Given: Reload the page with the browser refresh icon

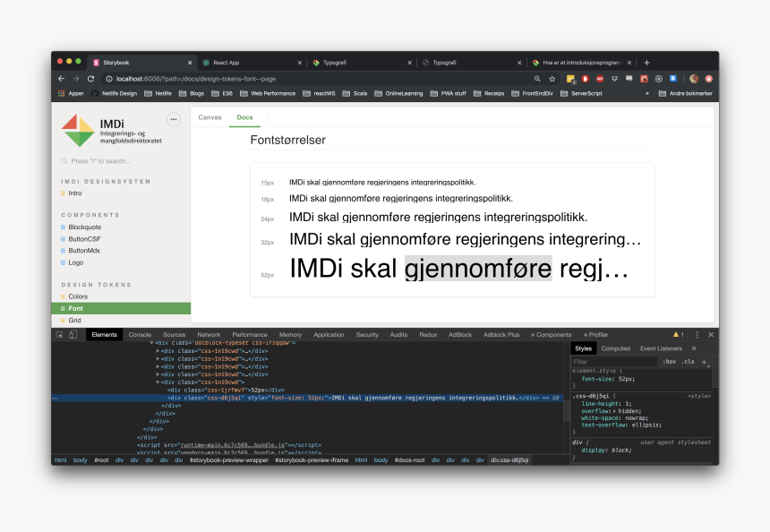Looking at the screenshot, I should pos(91,79).
